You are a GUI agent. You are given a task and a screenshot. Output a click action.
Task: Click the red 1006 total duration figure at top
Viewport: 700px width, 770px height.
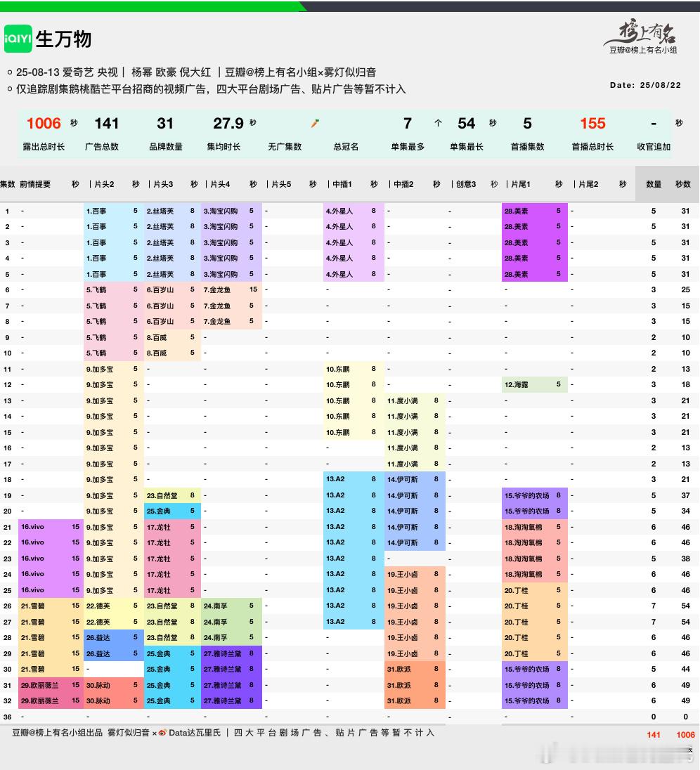click(44, 123)
